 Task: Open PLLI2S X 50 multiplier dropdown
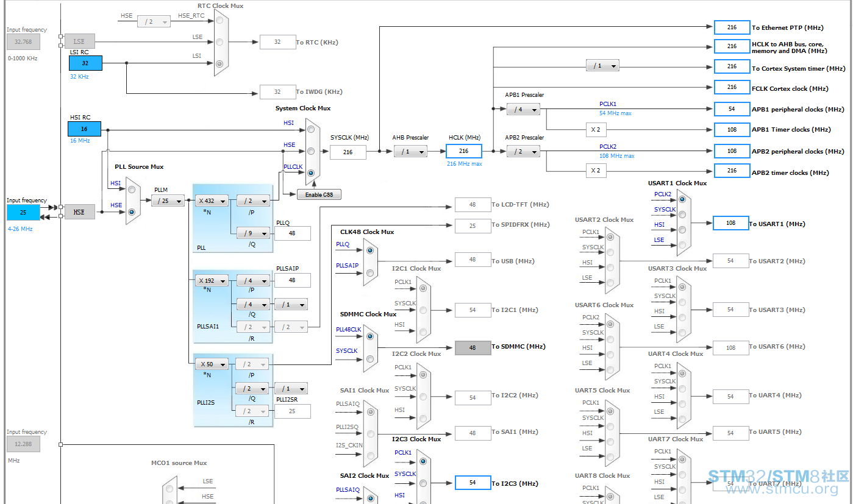point(212,364)
